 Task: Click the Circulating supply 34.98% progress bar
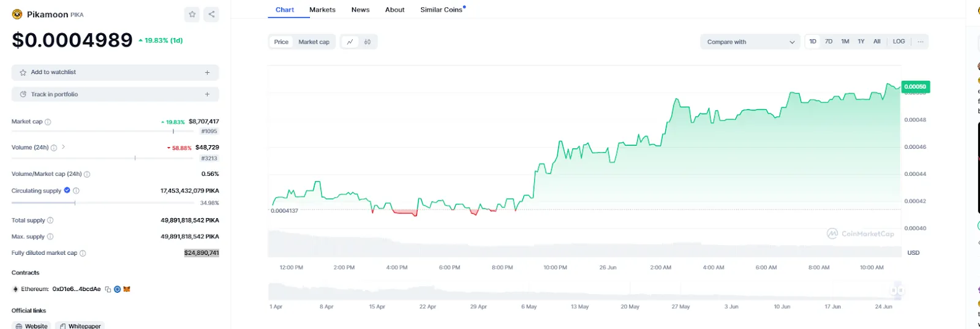click(x=104, y=203)
